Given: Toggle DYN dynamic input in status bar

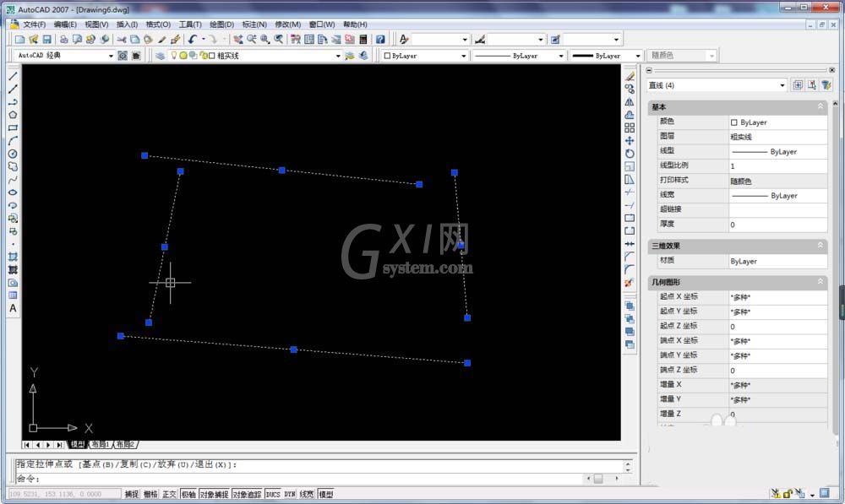Looking at the screenshot, I should coord(290,494).
